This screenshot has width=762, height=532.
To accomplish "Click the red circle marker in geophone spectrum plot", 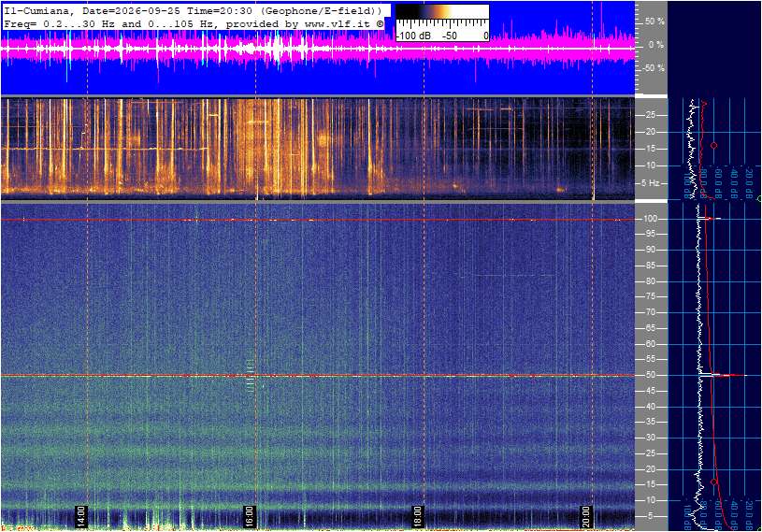I will 714,145.
